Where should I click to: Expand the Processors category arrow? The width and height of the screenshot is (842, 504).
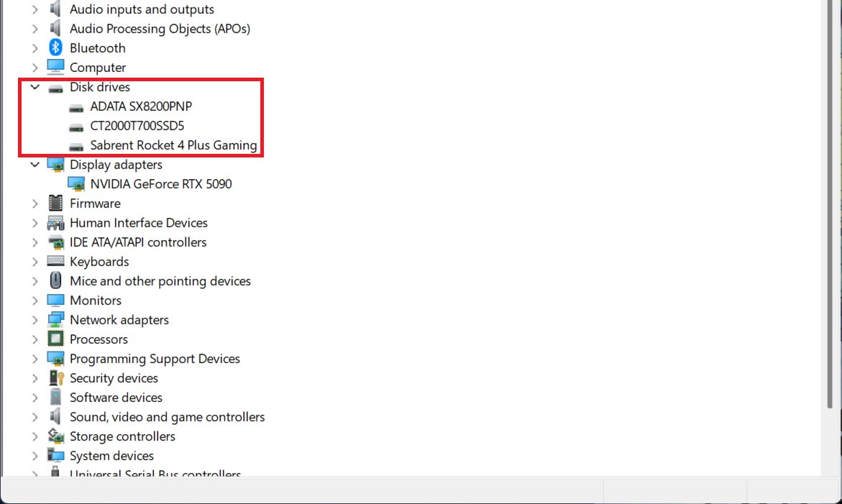tap(35, 339)
